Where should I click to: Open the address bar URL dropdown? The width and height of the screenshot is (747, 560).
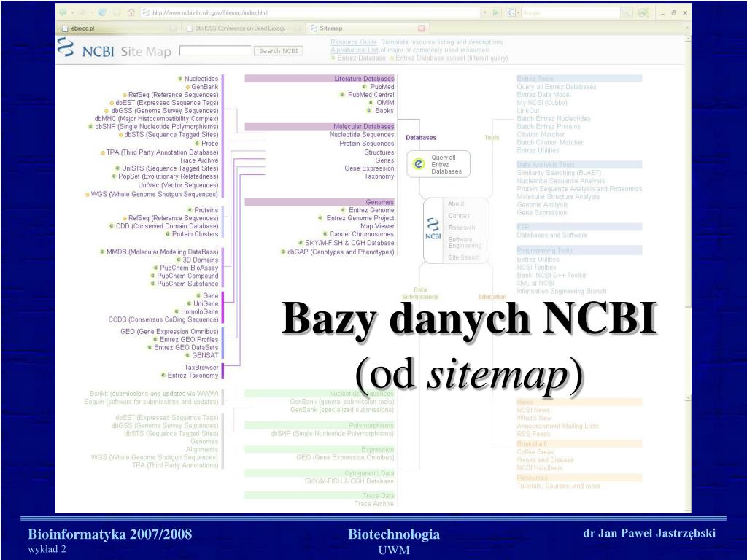tap(485, 13)
